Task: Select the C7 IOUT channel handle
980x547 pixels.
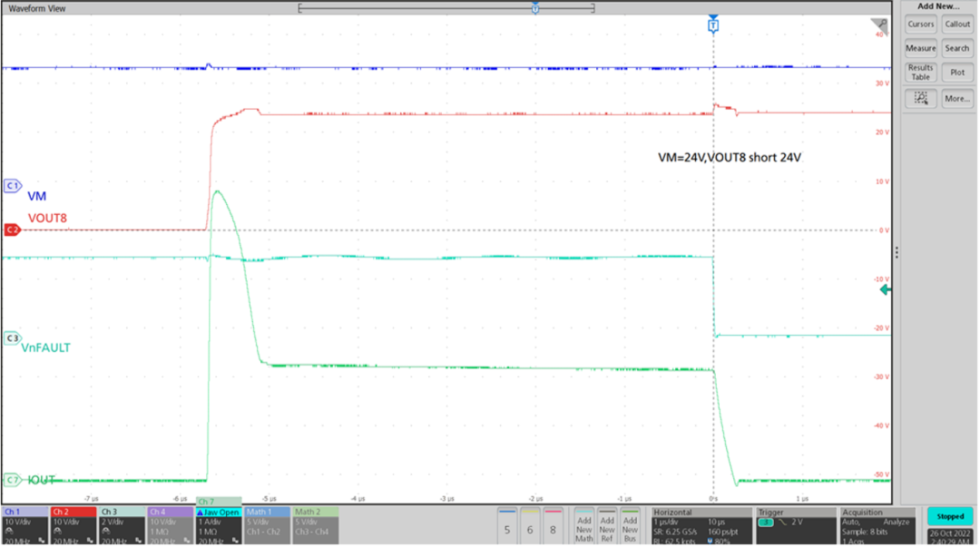Action: 12,480
